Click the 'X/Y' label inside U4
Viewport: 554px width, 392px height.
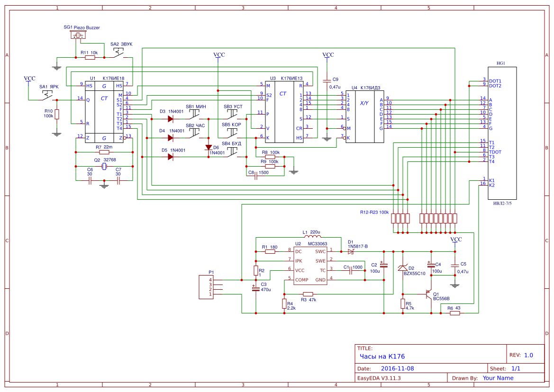364,103
